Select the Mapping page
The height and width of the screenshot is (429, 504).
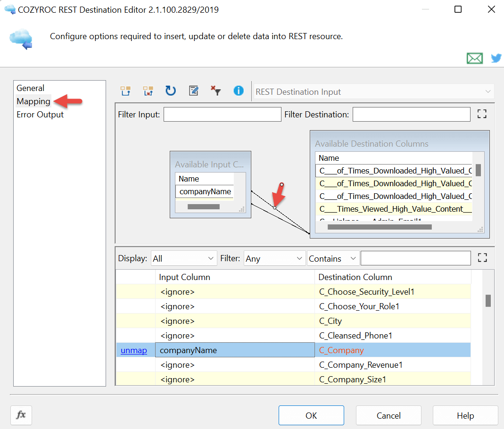pyautogui.click(x=33, y=101)
